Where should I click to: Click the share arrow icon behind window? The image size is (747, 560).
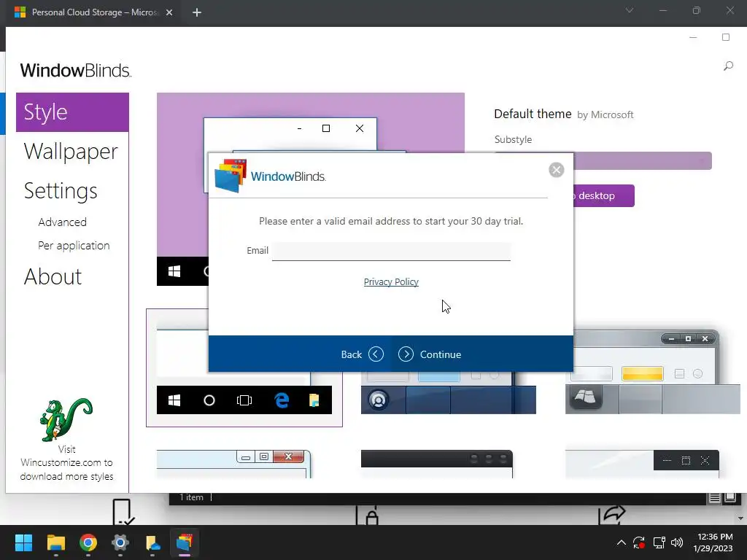[x=612, y=515]
